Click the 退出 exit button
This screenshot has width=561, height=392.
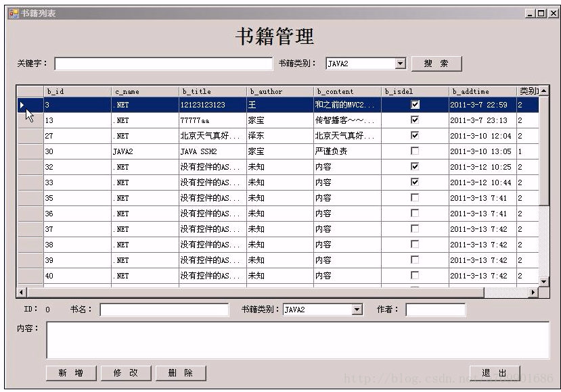495,373
